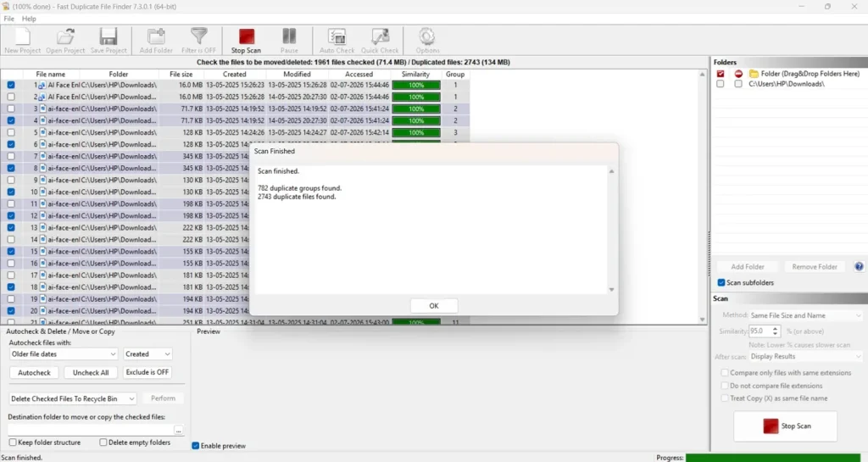
Task: Click Add Folder button in Folders panel
Action: 748,267
